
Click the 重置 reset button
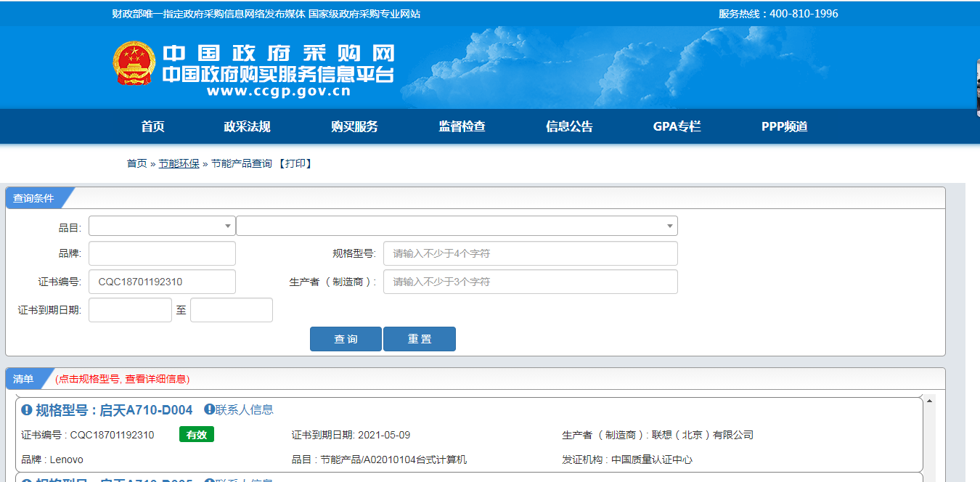(420, 339)
